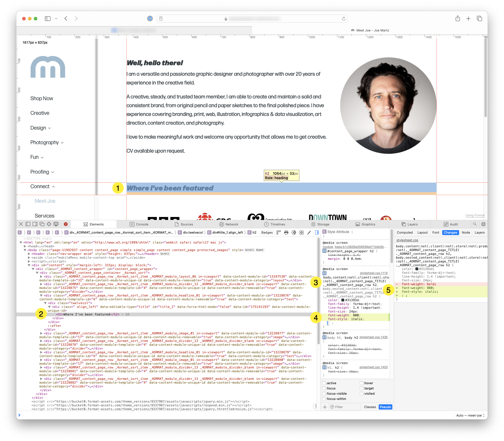Image resolution: width=504 pixels, height=441 pixels.
Task: Click the Shop Now nav link
Action: pos(42,98)
